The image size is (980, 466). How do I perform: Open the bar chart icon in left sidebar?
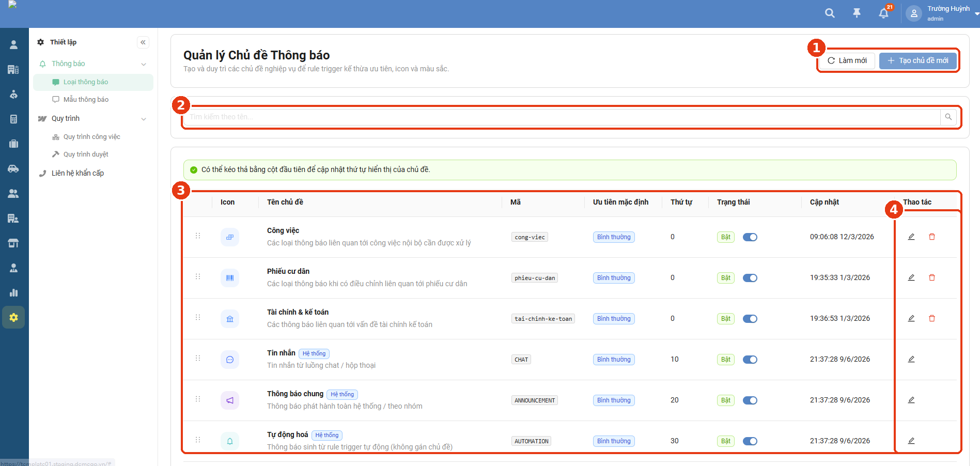pyautogui.click(x=13, y=292)
